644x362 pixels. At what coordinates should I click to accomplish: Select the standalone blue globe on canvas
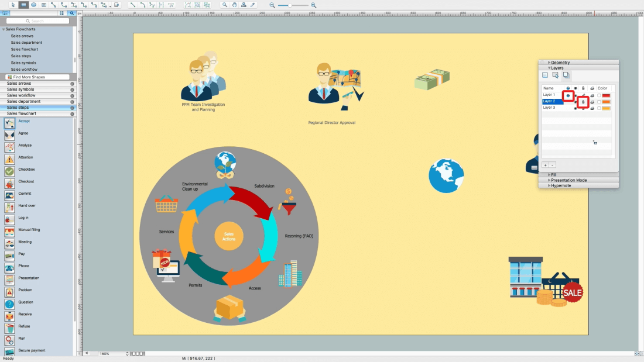click(x=447, y=175)
